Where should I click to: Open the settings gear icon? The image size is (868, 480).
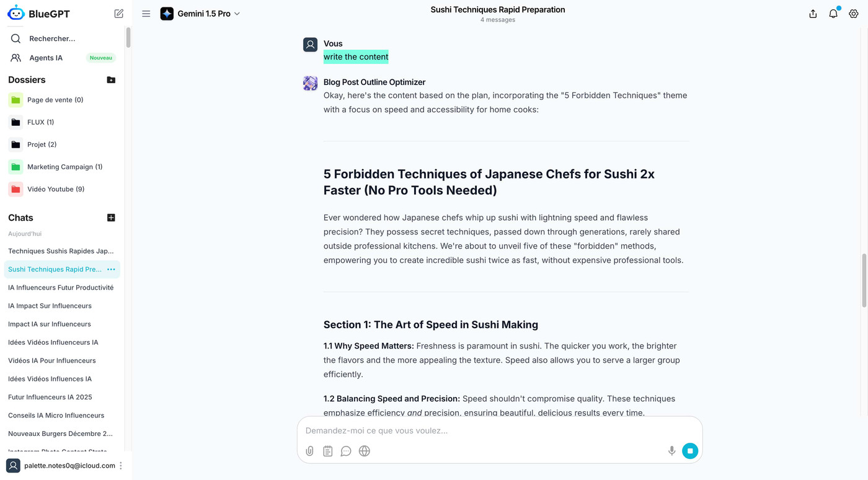coord(854,14)
